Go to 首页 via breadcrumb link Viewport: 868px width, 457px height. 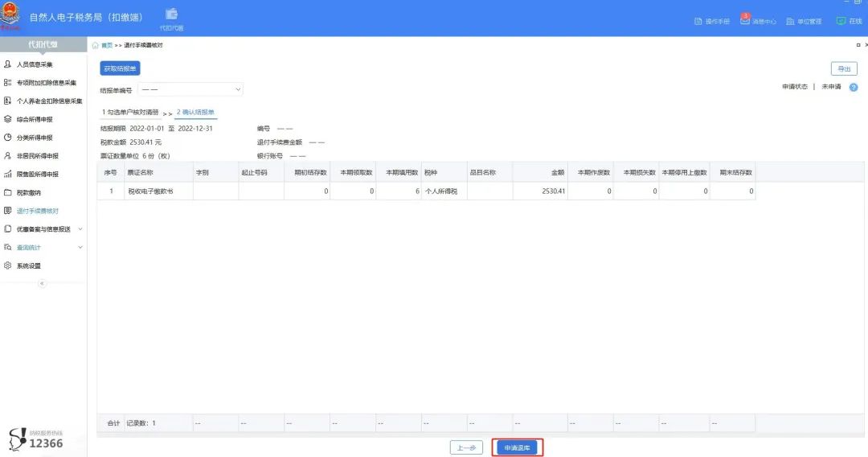point(107,45)
